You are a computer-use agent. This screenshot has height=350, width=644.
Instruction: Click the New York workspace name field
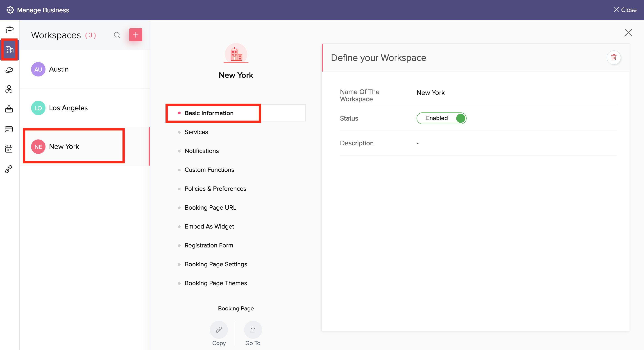431,93
